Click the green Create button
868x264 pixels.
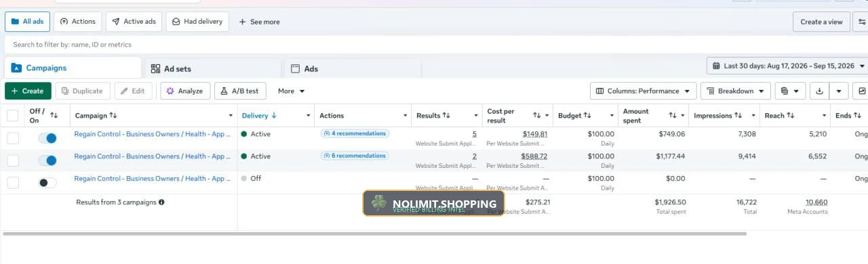[28, 91]
